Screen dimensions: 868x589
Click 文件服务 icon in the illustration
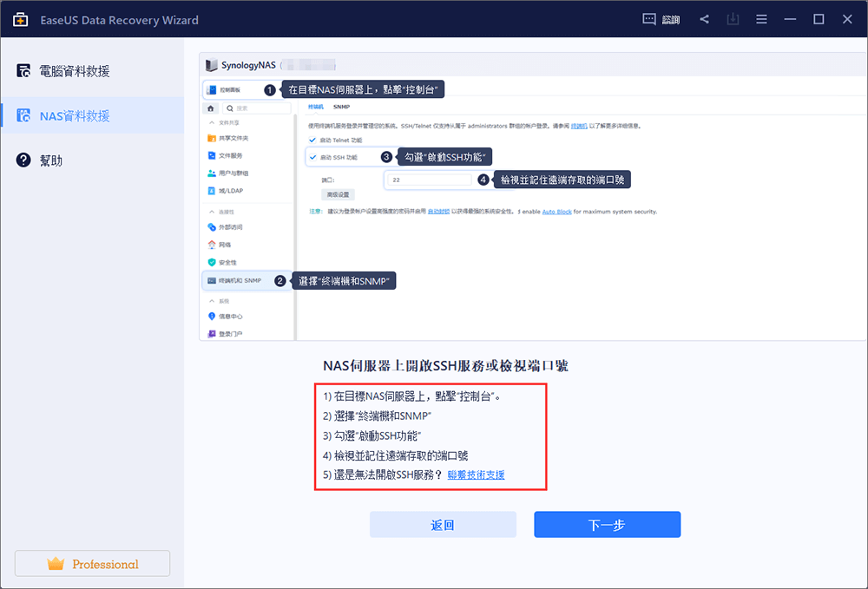(x=212, y=155)
